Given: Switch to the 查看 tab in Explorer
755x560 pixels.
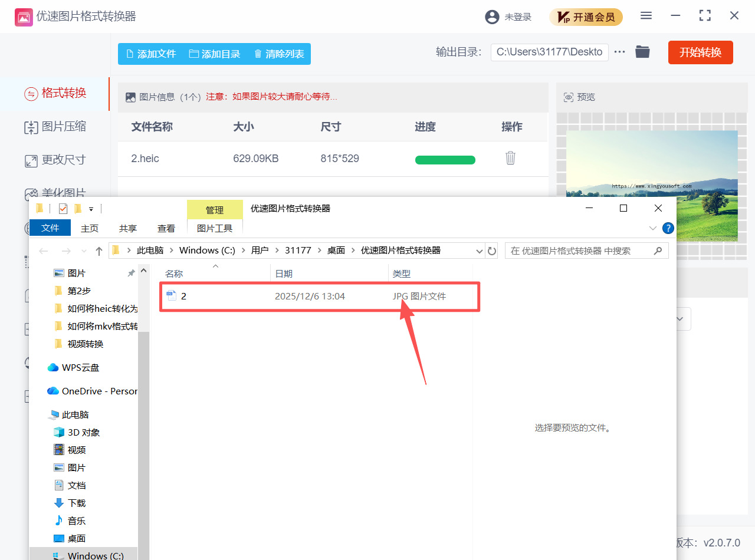Looking at the screenshot, I should coord(166,228).
